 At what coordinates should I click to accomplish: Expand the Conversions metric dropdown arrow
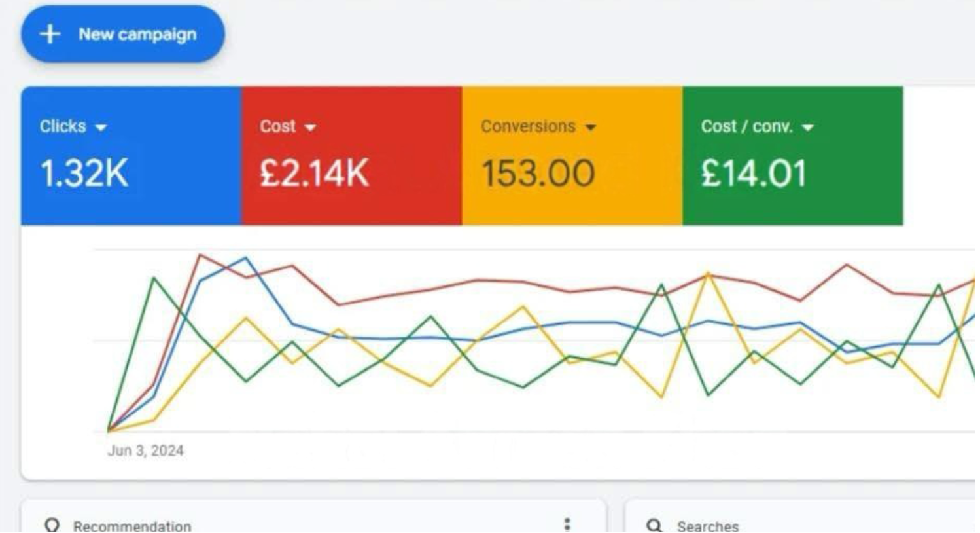[x=591, y=127]
